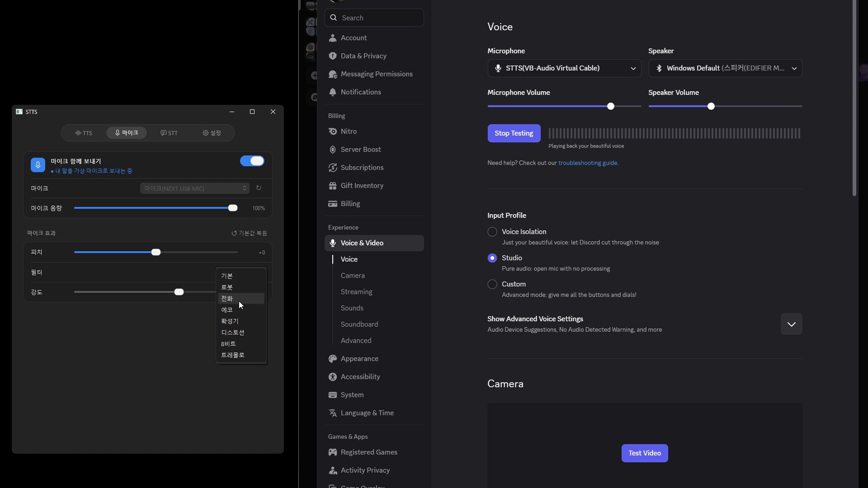Image resolution: width=868 pixels, height=488 pixels.
Task: Switch to the TTS tab in STTS
Action: [x=84, y=133]
